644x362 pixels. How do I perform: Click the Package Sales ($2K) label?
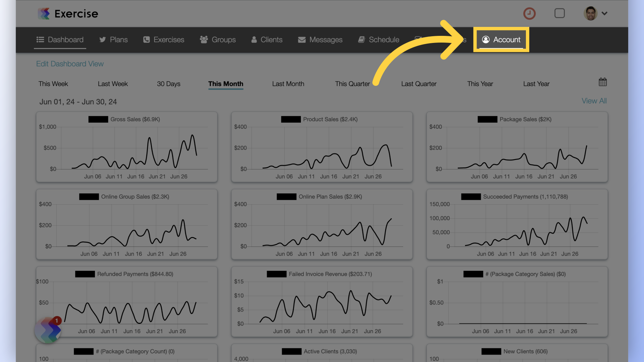[x=526, y=119]
